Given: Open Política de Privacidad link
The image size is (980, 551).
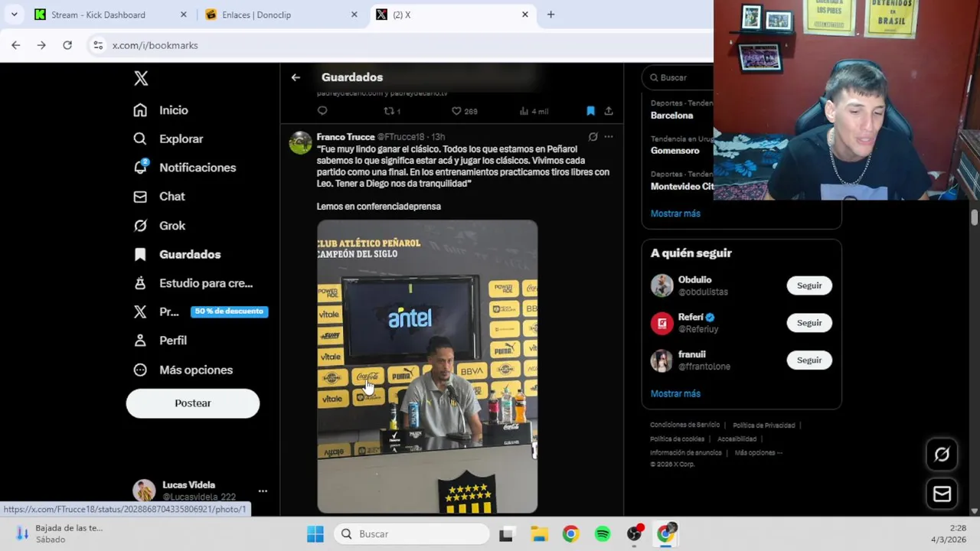Looking at the screenshot, I should [764, 425].
